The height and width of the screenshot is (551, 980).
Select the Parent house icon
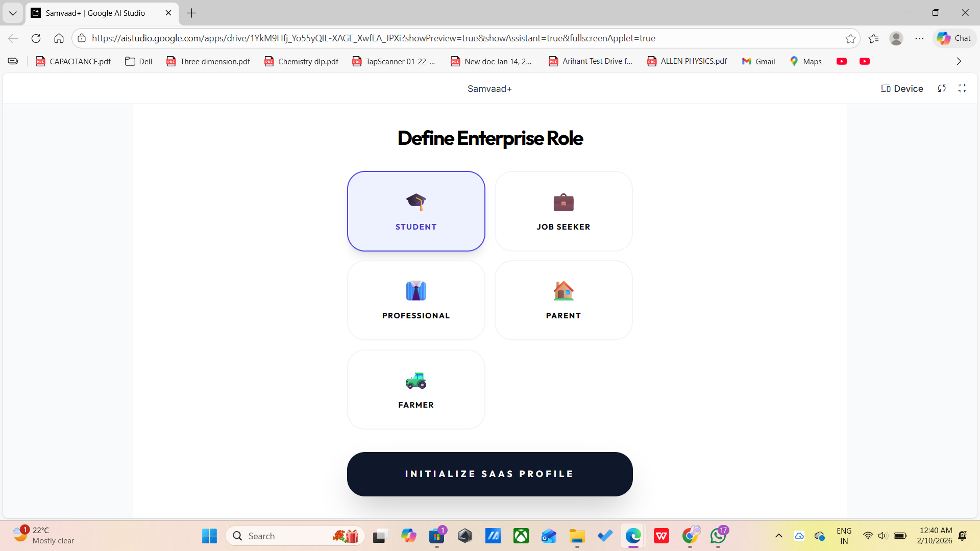(x=563, y=291)
